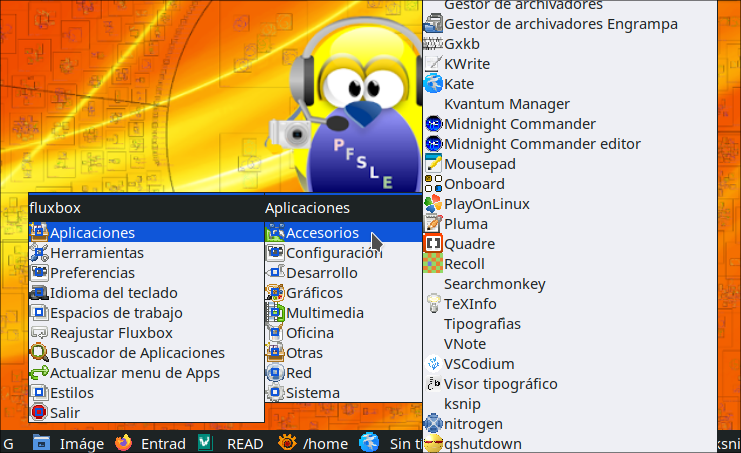
Task: Switch to /home taskbar window
Action: tap(313, 443)
